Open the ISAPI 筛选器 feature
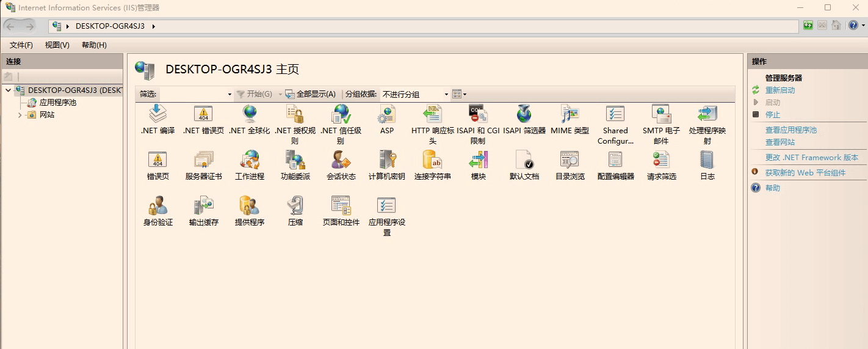The image size is (868, 349). (524, 120)
